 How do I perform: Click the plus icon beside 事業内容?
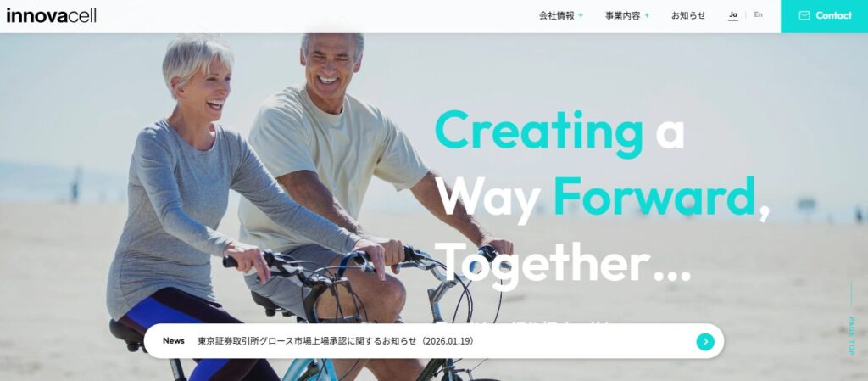pyautogui.click(x=647, y=15)
